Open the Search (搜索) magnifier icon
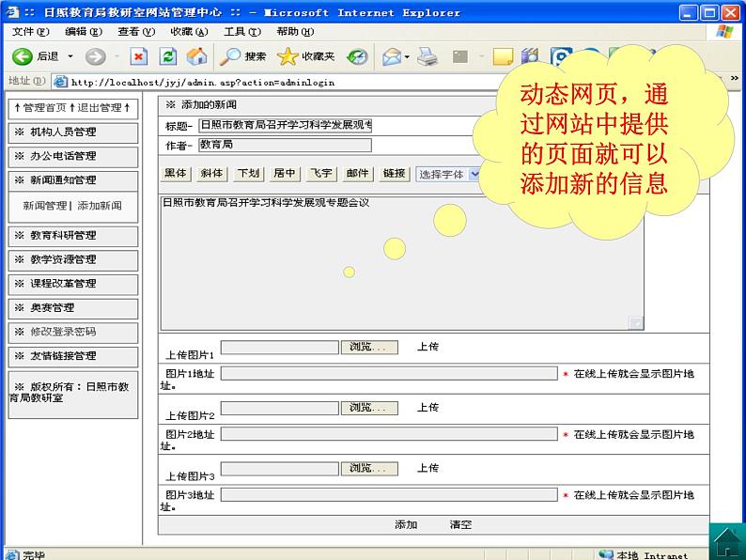The height and width of the screenshot is (560, 746). tap(230, 56)
